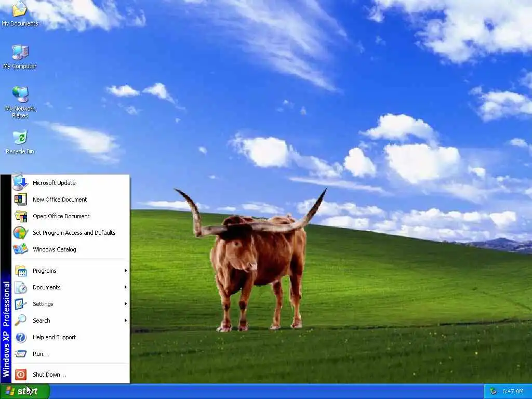Screen dimensions: 532x399
Task: Click the 6:47 AM taskbar clock
Action: (513, 391)
